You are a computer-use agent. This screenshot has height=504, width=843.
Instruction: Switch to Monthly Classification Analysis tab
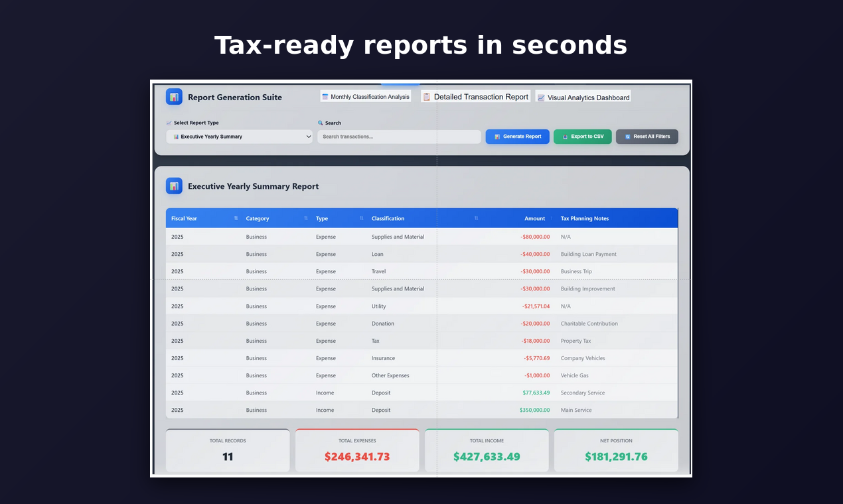[366, 95]
